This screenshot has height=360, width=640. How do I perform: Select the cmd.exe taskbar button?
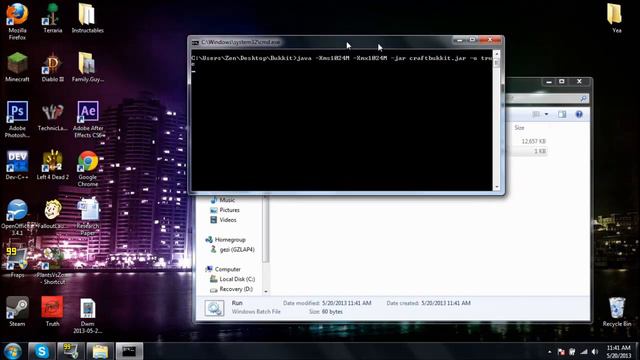click(x=129, y=351)
